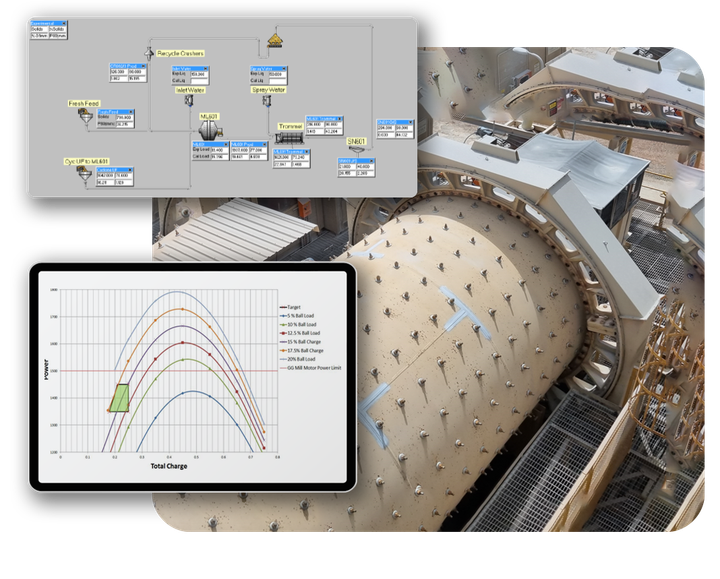Image resolution: width=720 pixels, height=579 pixels.
Task: Click the Inlet Water yellow label
Action: point(190,90)
